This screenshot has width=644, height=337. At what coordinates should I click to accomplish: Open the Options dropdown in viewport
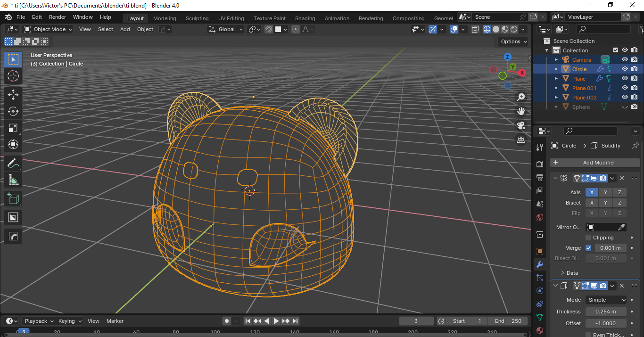514,41
